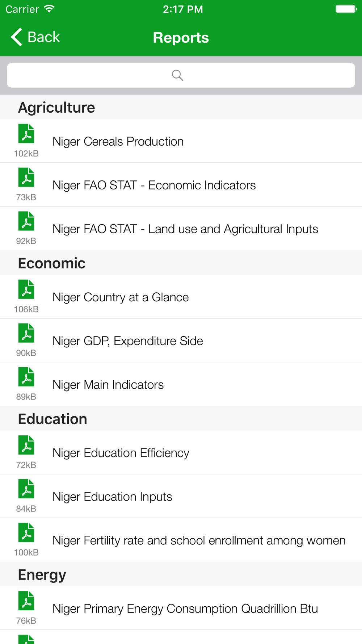This screenshot has height=644, width=362.
Task: Tap the 72kB PDF icon for Education Efficiency
Action: point(26,445)
